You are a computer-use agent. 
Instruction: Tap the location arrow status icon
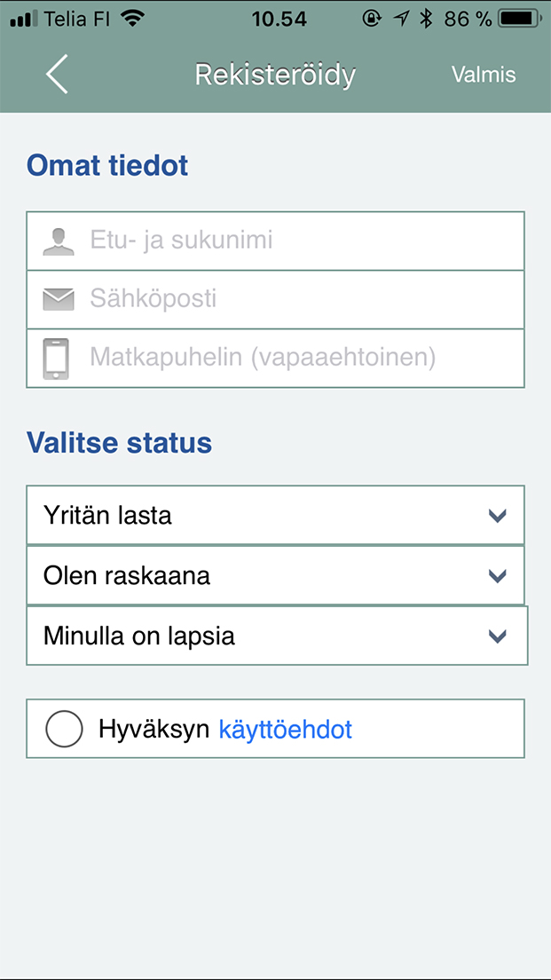pyautogui.click(x=401, y=19)
